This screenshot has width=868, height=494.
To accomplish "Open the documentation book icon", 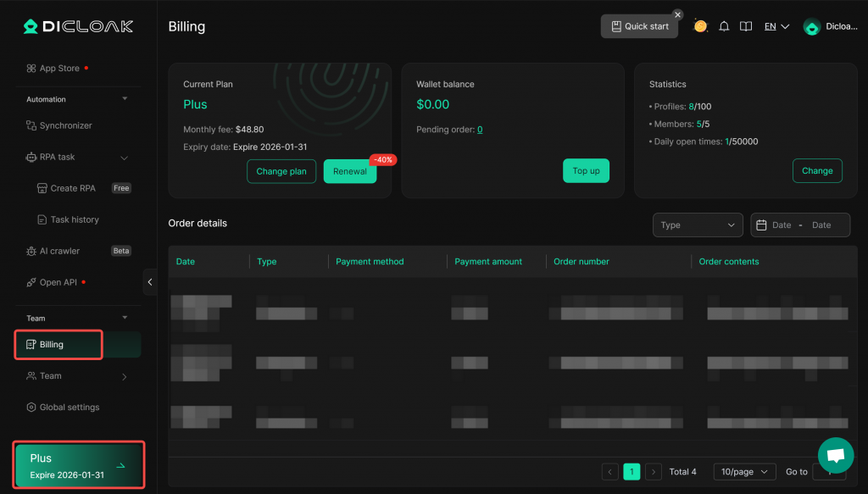I will click(x=746, y=26).
